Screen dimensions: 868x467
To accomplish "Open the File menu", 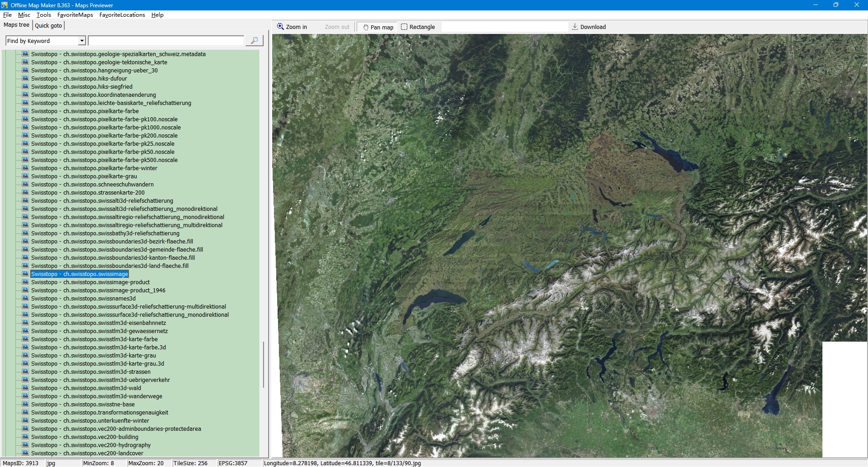I will click(x=7, y=15).
